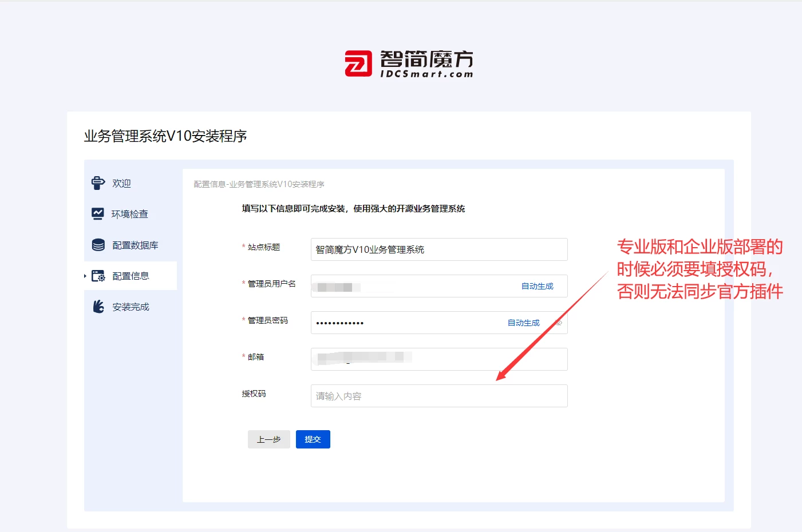Image resolution: width=802 pixels, height=532 pixels.
Task: Click 自动生成 link in the username field
Action: click(x=537, y=286)
